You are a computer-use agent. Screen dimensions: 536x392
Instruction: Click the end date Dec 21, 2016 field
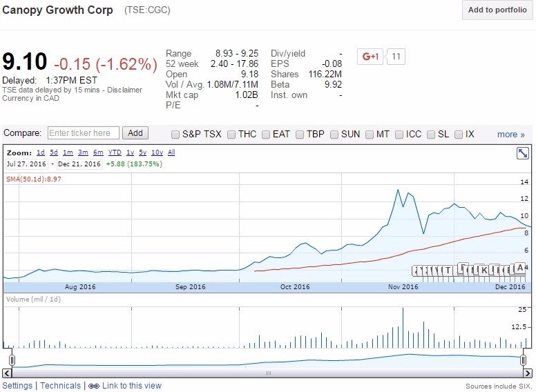(x=79, y=164)
